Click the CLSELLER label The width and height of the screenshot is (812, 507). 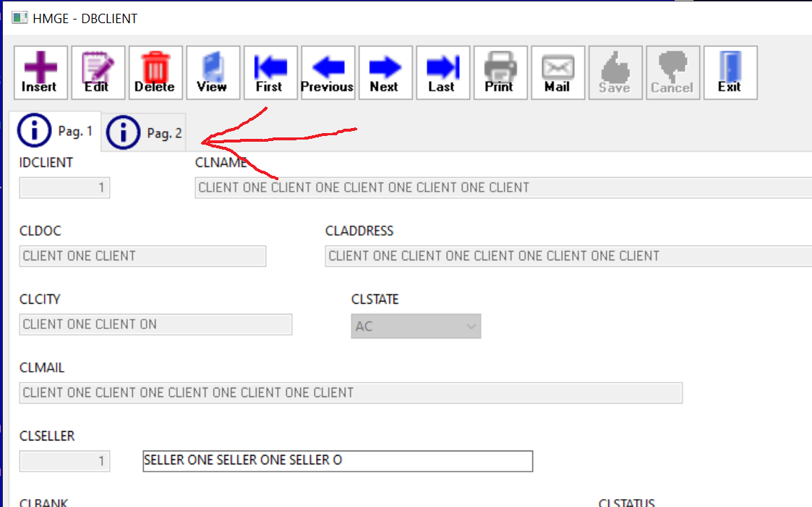[47, 436]
